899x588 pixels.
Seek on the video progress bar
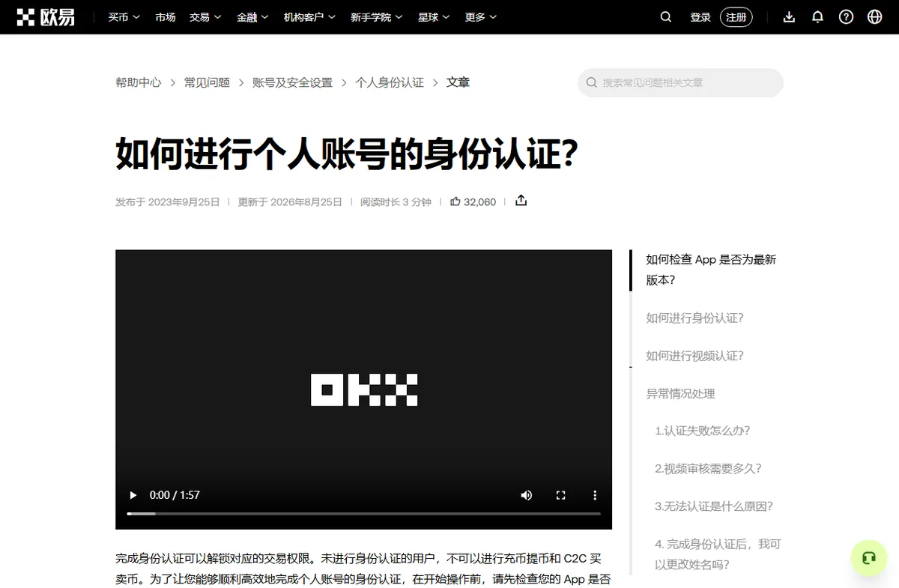point(363,514)
